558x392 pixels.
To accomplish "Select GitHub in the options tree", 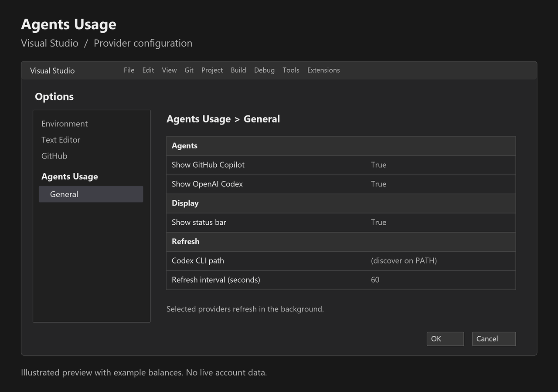I will pyautogui.click(x=54, y=156).
